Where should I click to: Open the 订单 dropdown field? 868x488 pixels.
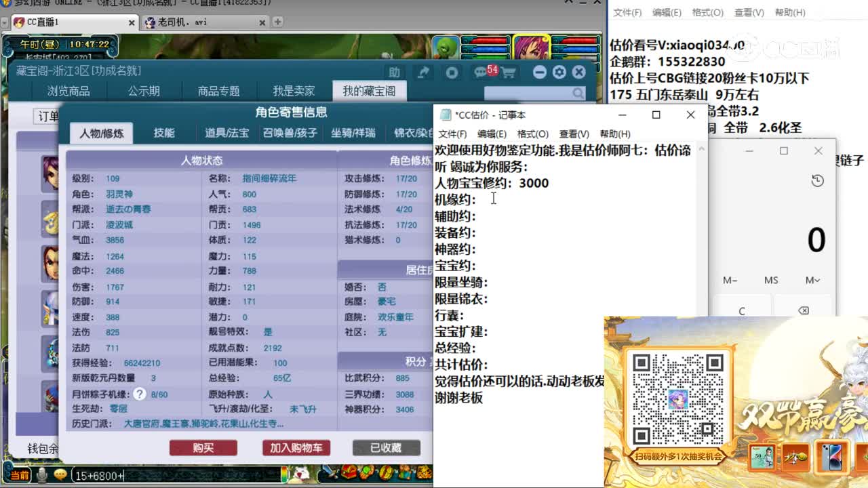pos(47,116)
